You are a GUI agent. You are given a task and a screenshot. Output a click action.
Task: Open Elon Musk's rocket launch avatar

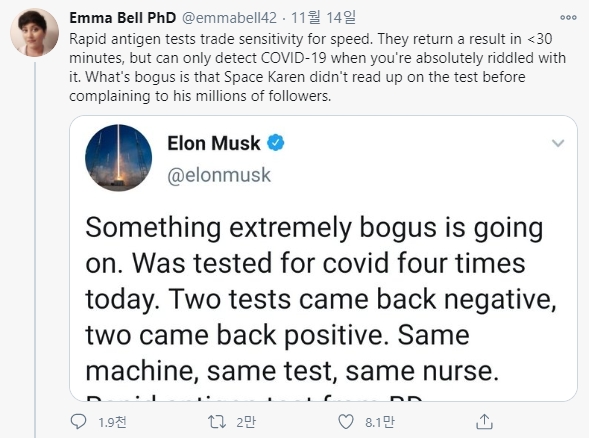pos(119,158)
